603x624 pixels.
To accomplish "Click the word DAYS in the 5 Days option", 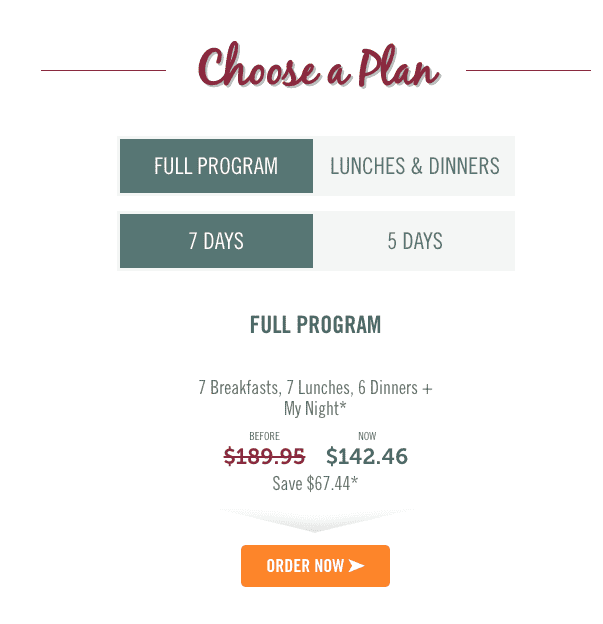I will pyautogui.click(x=422, y=241).
